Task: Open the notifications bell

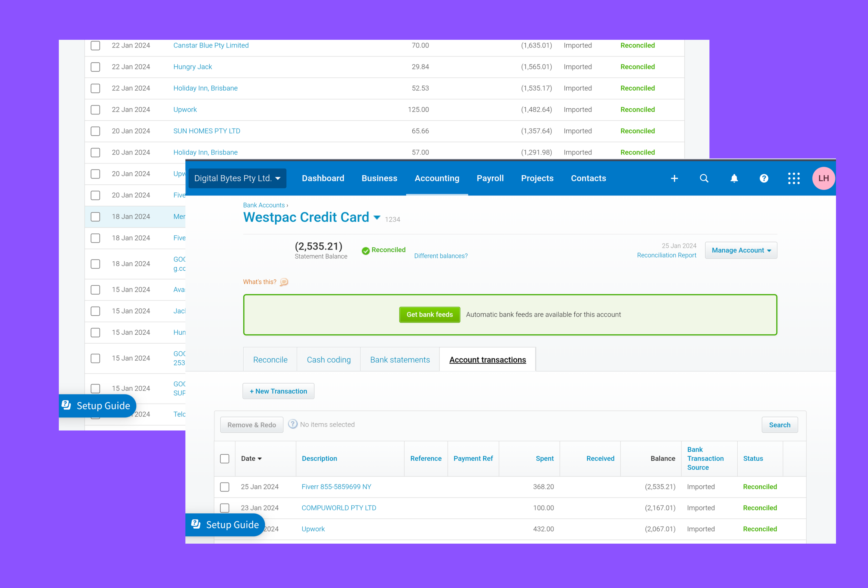Action: [734, 178]
